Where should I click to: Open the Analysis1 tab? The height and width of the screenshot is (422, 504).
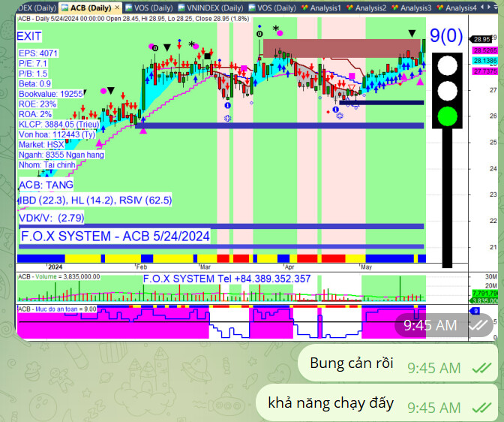click(321, 8)
